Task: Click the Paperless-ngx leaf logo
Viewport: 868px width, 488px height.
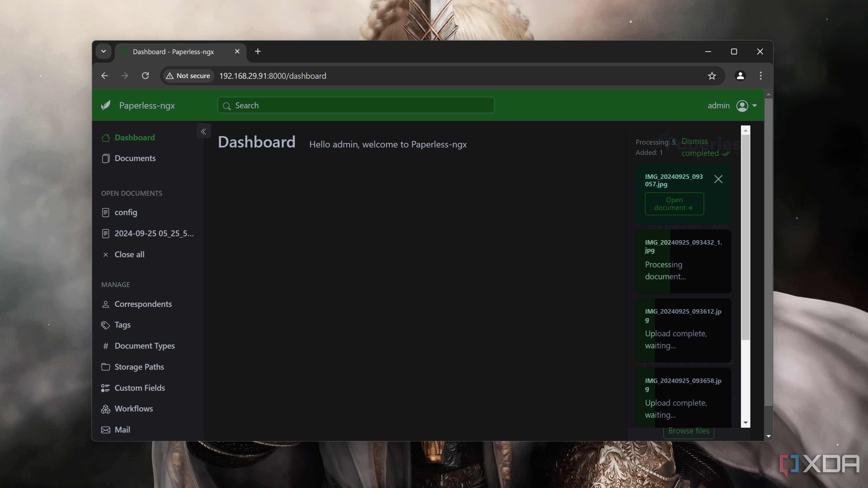Action: 106,106
